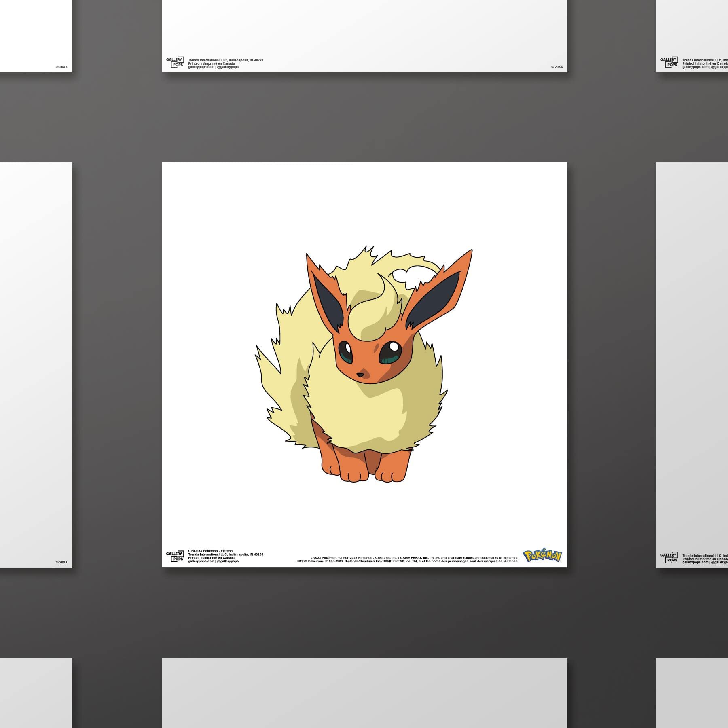Click "Printed in/Imprimé en Canada" on the Flareon poster
Screen dimensions: 728x728
tap(211, 558)
